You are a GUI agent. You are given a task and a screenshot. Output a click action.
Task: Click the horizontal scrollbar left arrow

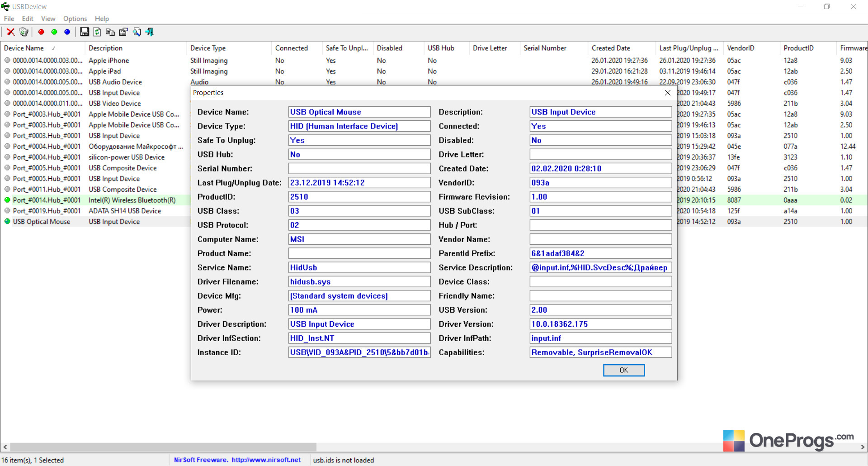[x=5, y=447]
